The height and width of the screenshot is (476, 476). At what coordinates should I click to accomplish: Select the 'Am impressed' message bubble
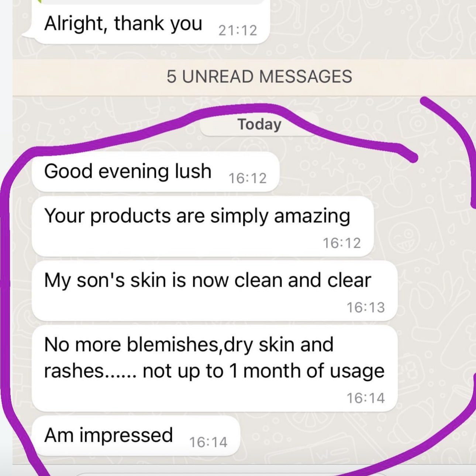pos(136,436)
